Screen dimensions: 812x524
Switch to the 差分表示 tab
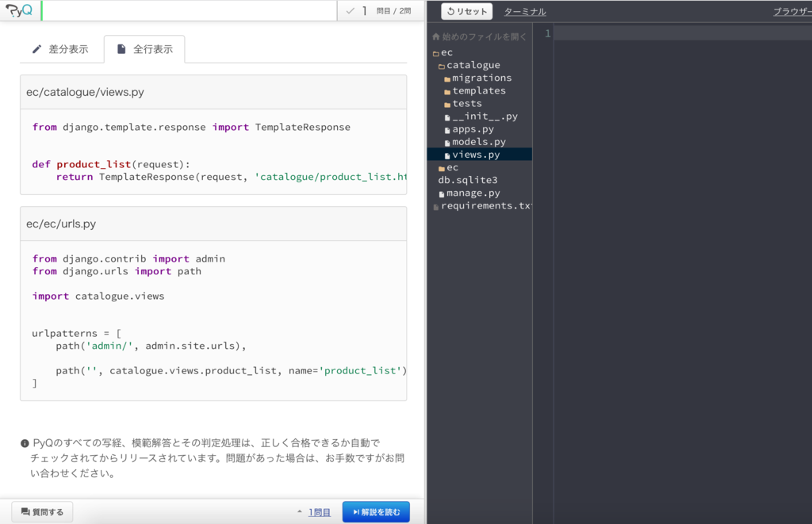tap(61, 49)
